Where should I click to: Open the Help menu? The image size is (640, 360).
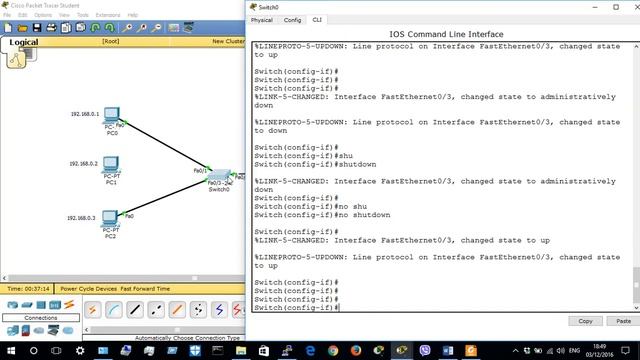pyautogui.click(x=133, y=15)
